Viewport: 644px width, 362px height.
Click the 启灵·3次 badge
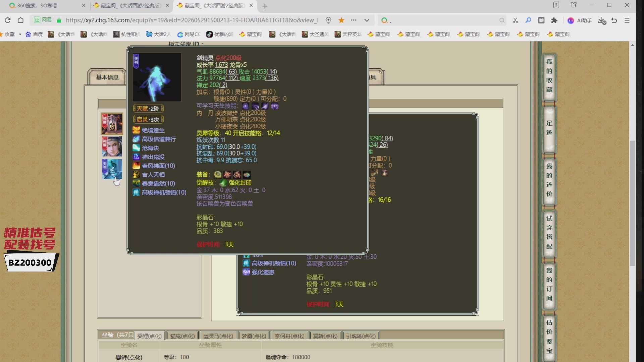[148, 120]
